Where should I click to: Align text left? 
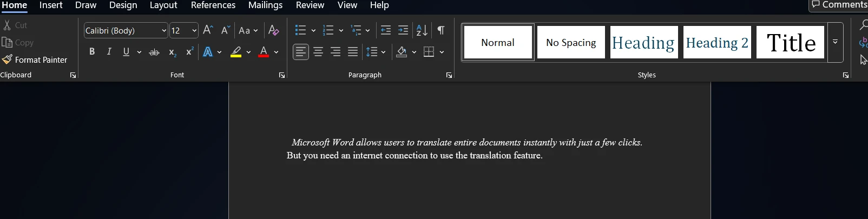coord(301,52)
